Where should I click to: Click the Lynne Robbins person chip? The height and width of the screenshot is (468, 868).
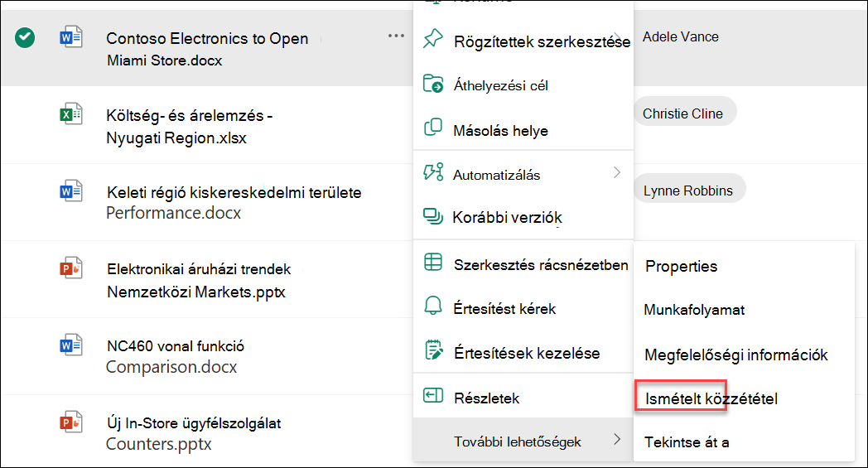point(689,190)
